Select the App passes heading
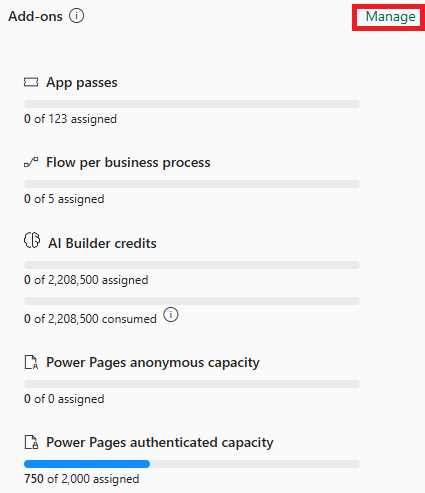 coord(82,83)
